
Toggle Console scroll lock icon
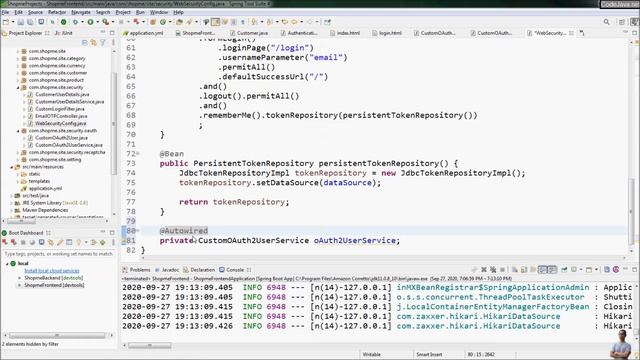(x=524, y=270)
